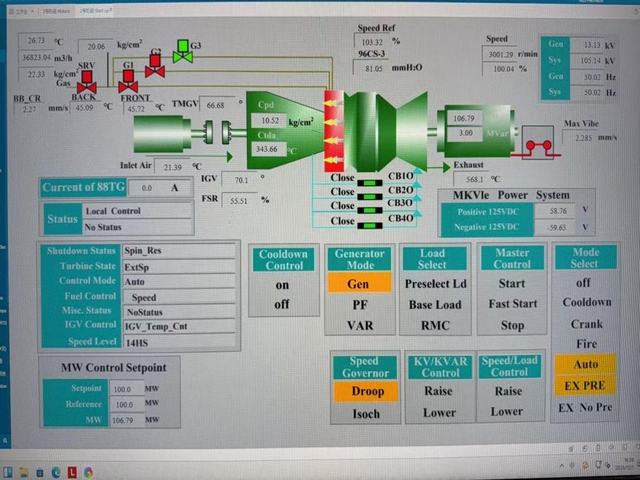Choose PF generator mode
This screenshot has width=640, height=480.
(x=358, y=303)
